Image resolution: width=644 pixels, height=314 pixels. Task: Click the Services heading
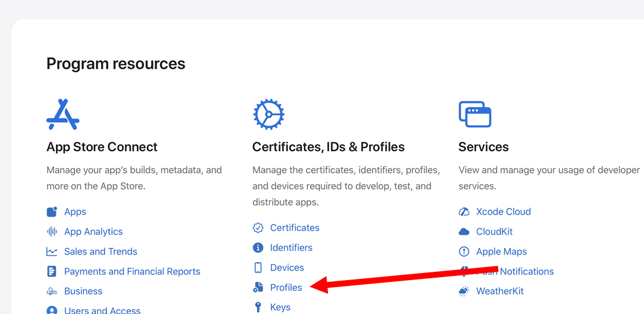pos(483,146)
